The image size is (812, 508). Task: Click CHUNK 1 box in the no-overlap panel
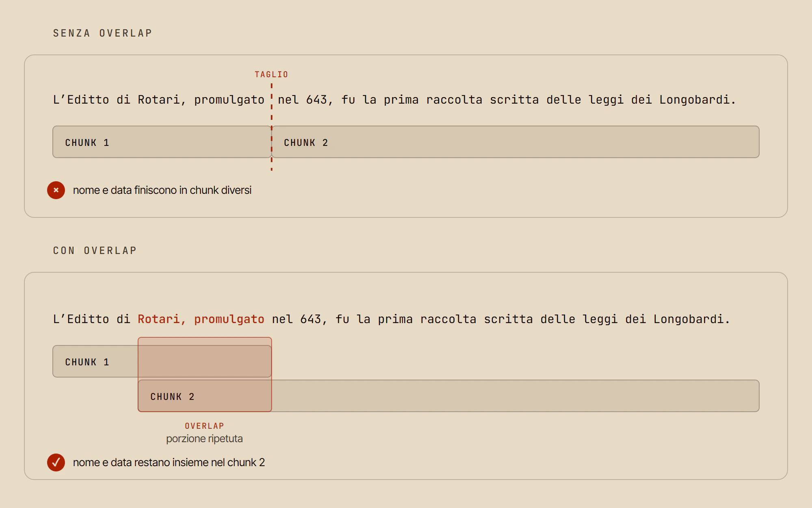click(x=162, y=142)
